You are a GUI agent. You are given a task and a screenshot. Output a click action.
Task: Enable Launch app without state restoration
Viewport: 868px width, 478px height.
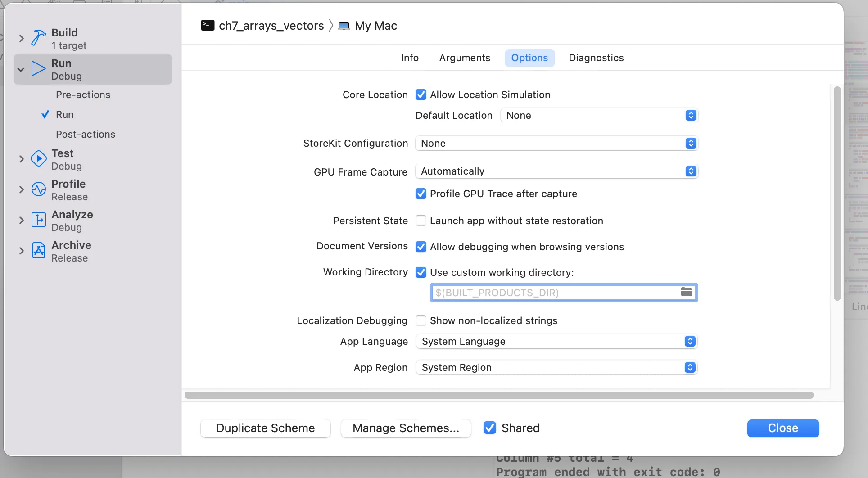point(421,221)
